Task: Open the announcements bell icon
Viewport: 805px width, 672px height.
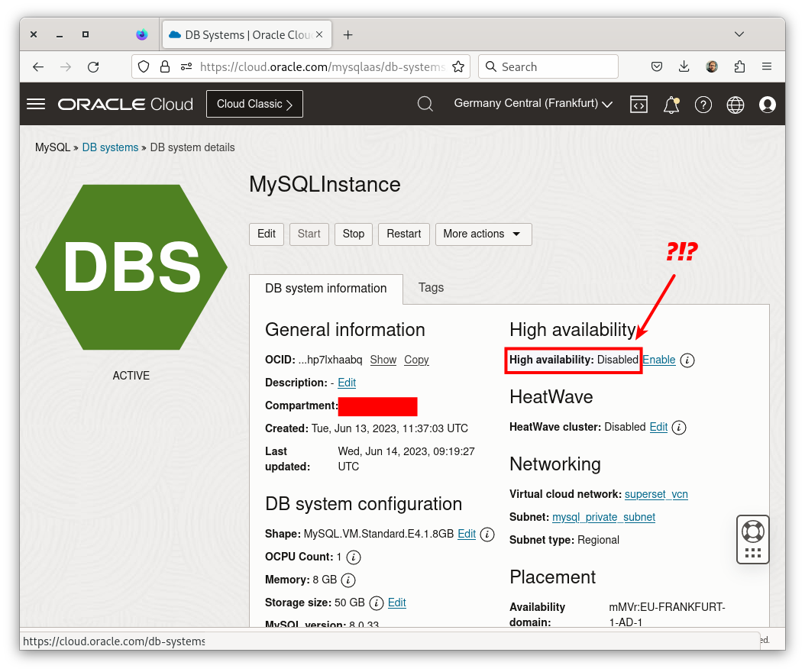Action: pyautogui.click(x=671, y=105)
